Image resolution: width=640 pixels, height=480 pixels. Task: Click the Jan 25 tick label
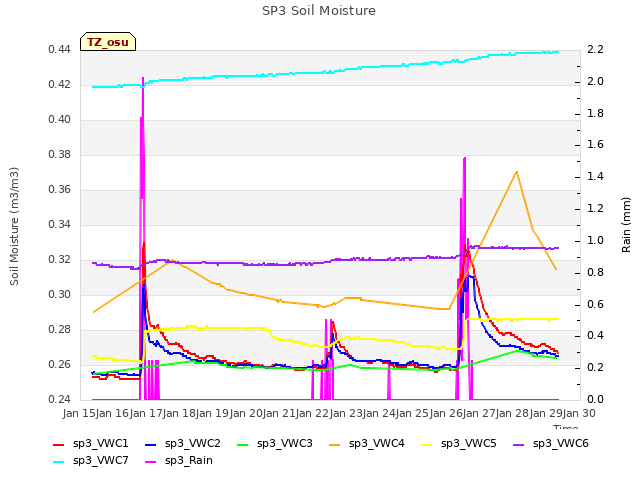point(413,413)
